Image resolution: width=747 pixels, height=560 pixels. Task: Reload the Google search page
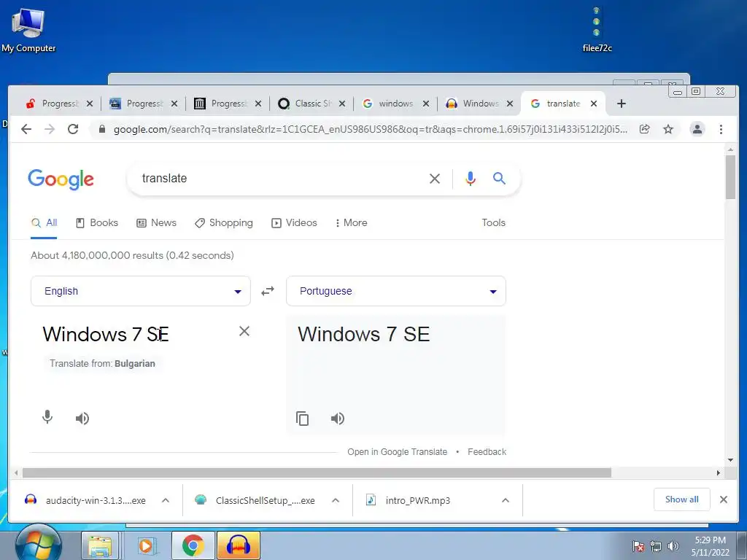pos(73,129)
